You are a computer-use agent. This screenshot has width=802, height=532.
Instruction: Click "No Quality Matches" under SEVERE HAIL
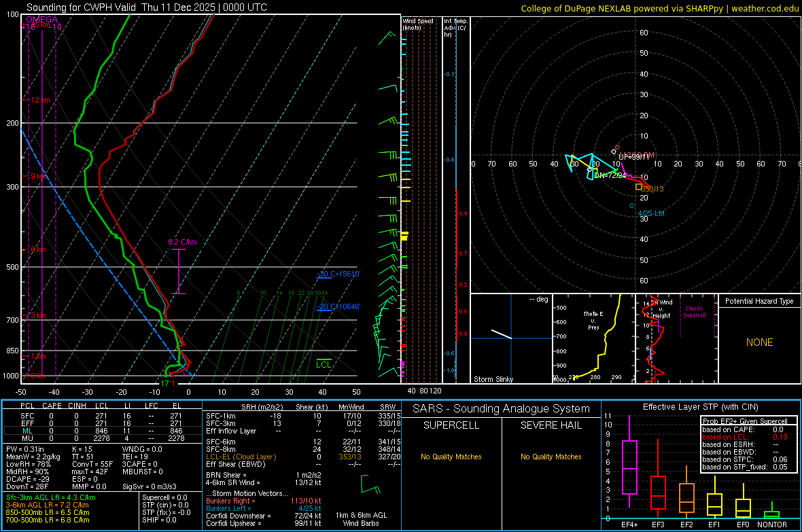(551, 457)
